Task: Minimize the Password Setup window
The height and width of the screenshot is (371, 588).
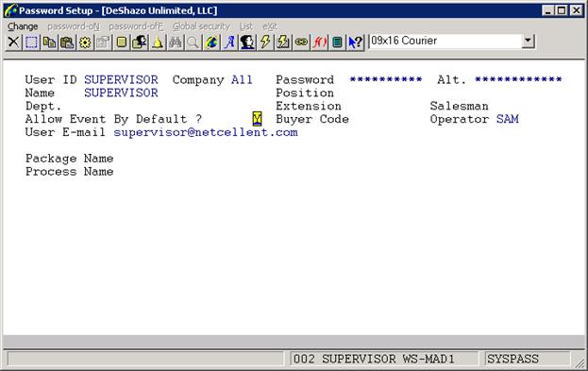Action: (x=548, y=10)
